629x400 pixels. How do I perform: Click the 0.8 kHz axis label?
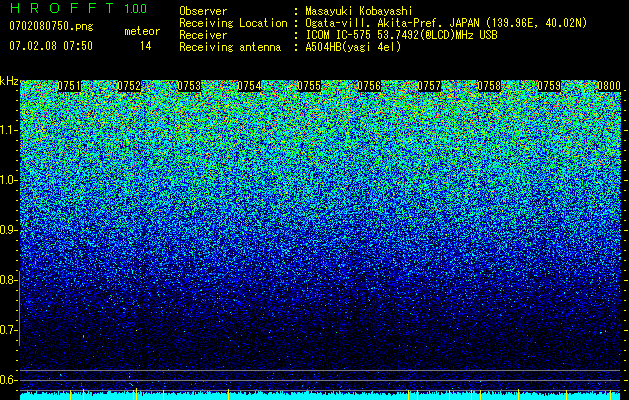coord(8,280)
